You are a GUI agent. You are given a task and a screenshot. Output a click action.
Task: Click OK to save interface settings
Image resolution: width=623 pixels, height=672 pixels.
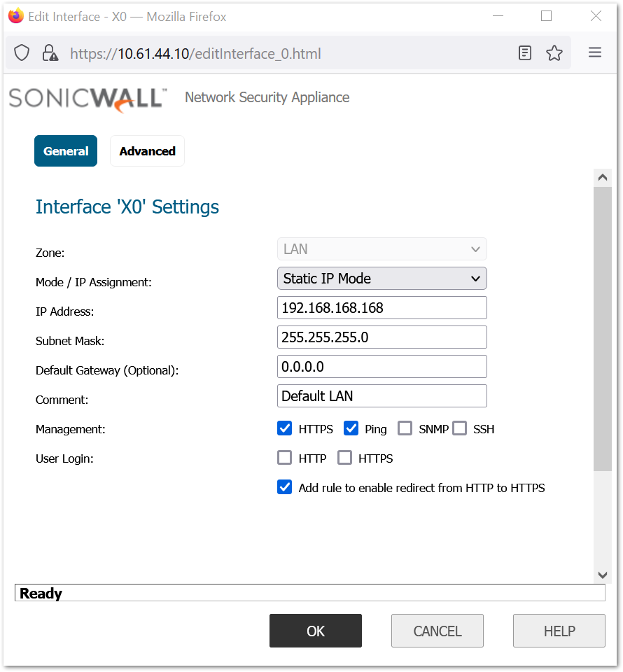pyautogui.click(x=316, y=631)
